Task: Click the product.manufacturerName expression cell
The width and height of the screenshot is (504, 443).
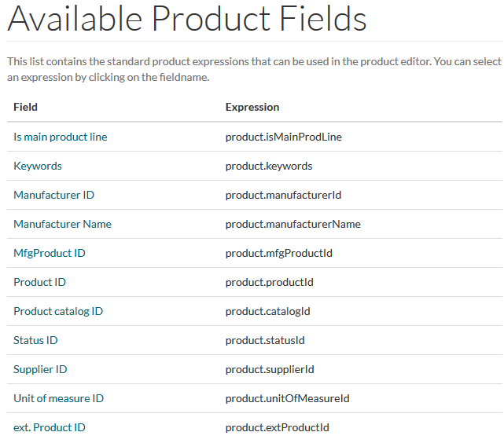Action: 292,224
